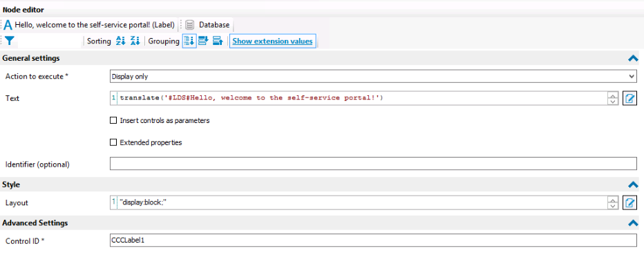The height and width of the screenshot is (255, 644).
Task: Enable the Extended properties checkbox
Action: (x=113, y=142)
